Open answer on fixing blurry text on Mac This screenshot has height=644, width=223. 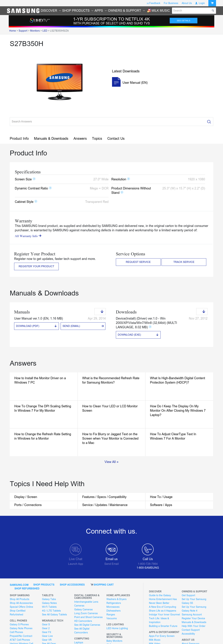tap(111, 442)
